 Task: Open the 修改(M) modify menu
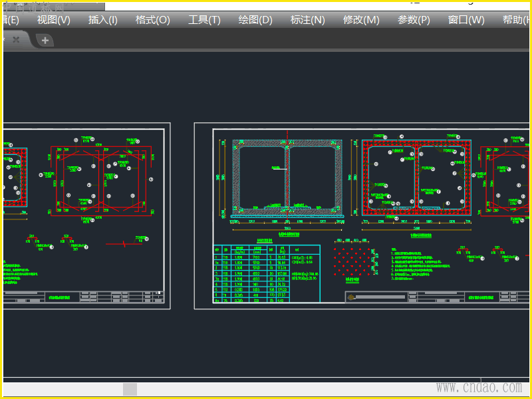361,20
